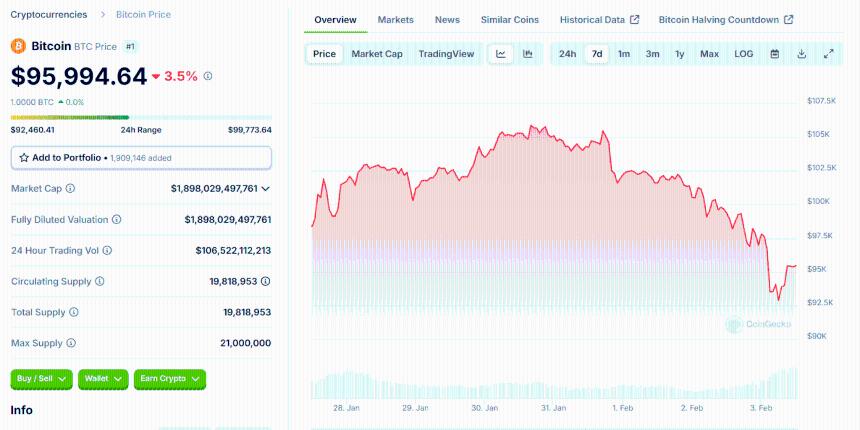Click the Bitcoin Price breadcrumb
The image size is (860, 430).
click(143, 15)
